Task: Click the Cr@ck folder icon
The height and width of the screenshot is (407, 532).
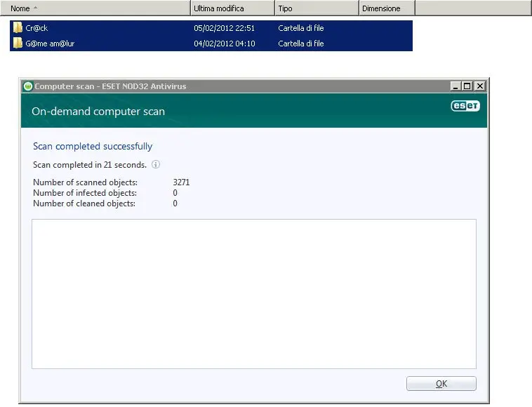Action: coord(18,28)
